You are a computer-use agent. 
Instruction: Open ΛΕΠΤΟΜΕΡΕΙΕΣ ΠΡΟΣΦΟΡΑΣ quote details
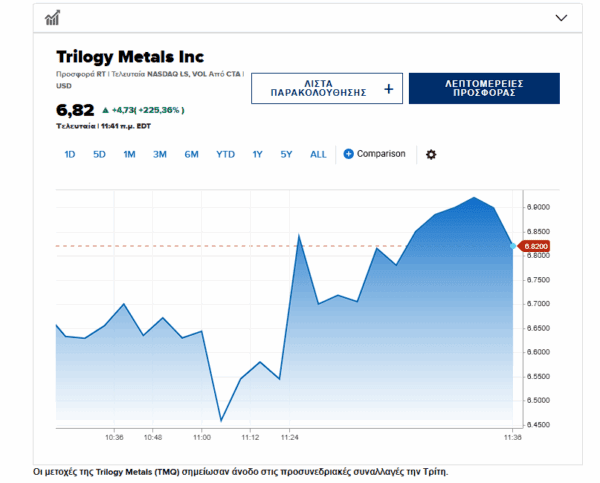click(484, 89)
